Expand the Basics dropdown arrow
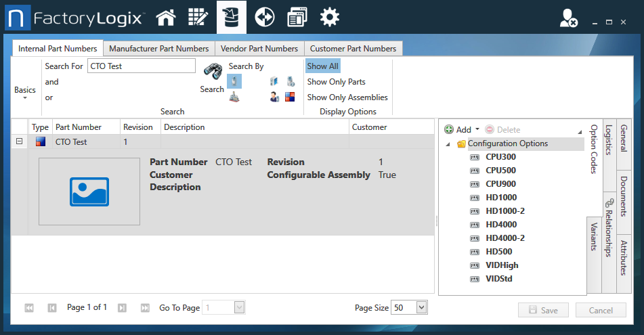The width and height of the screenshot is (644, 335). [25, 97]
